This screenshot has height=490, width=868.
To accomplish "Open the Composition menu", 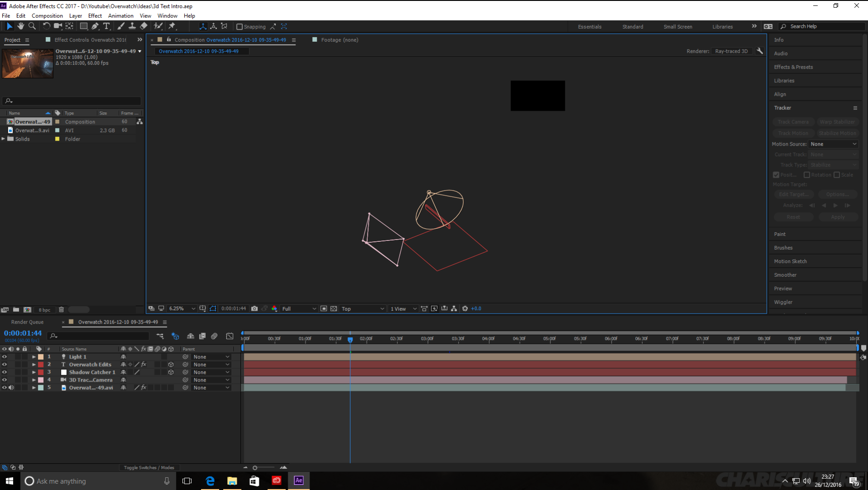I will pos(47,16).
